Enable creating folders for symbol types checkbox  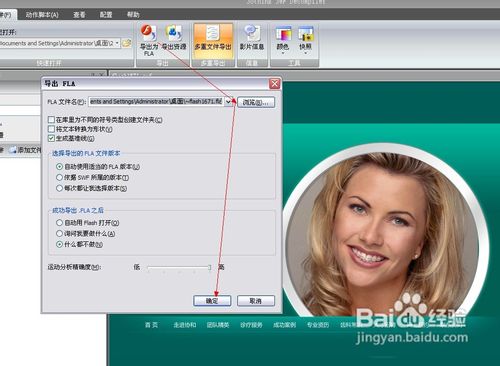[x=51, y=119]
